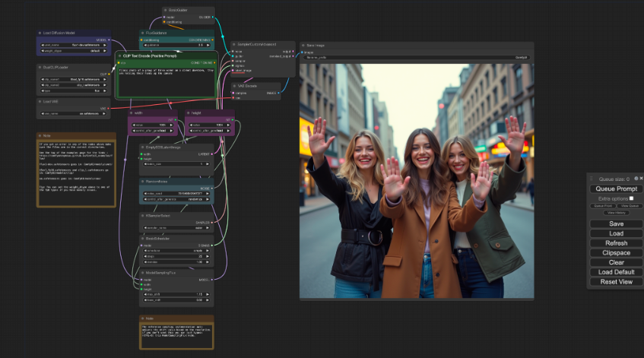Click the Reset View button
Screen dimensions: 644x358
(x=616, y=282)
